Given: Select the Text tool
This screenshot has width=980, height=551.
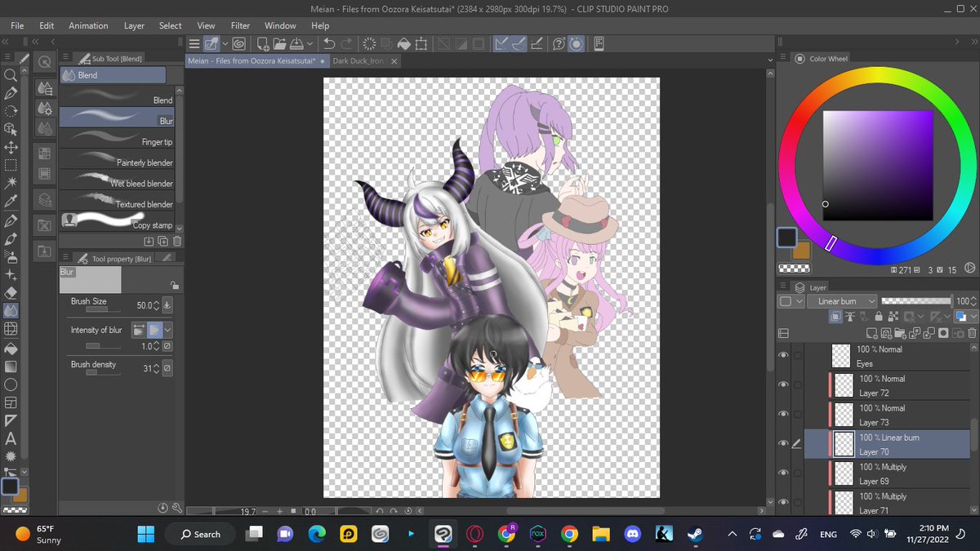Looking at the screenshot, I should point(11,439).
